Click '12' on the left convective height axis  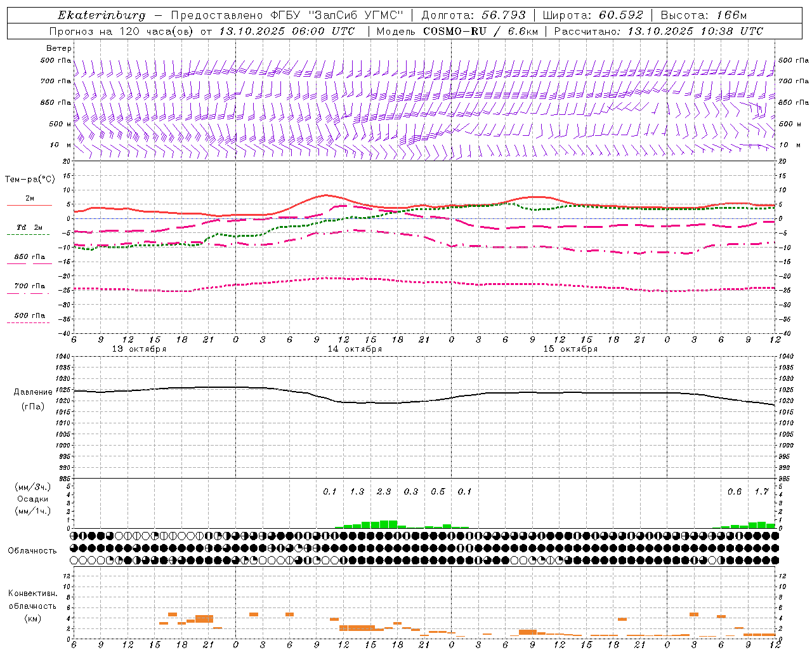click(x=67, y=576)
